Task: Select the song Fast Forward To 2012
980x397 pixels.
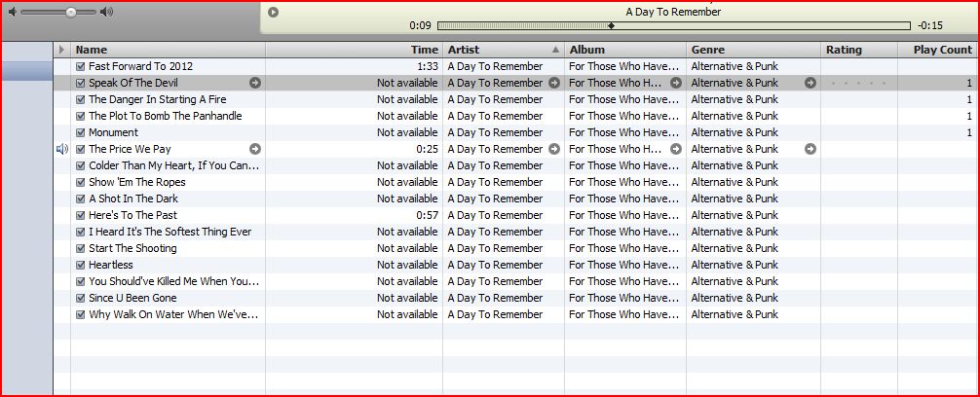Action: 140,66
